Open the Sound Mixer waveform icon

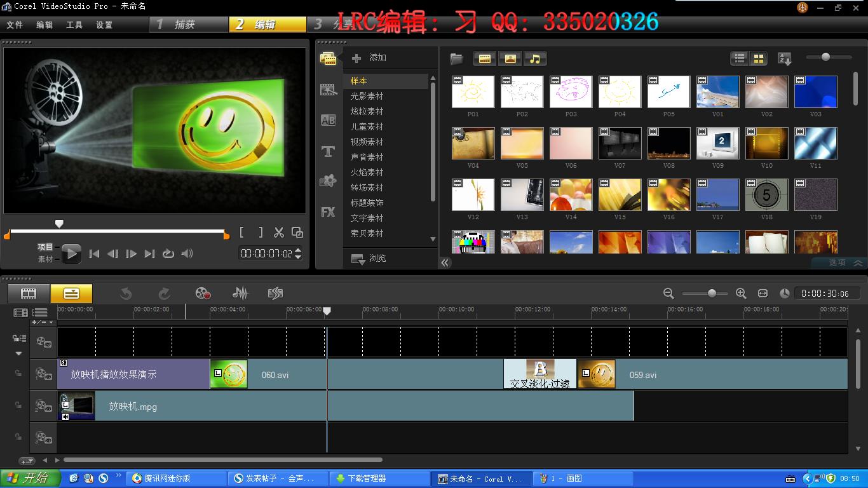point(240,294)
